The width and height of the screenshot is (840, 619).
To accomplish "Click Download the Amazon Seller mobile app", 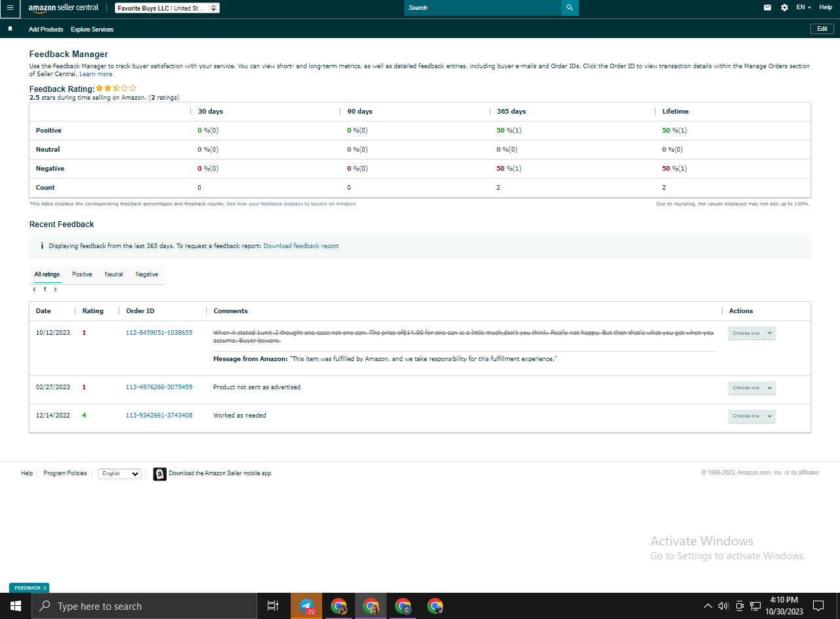I will (220, 473).
